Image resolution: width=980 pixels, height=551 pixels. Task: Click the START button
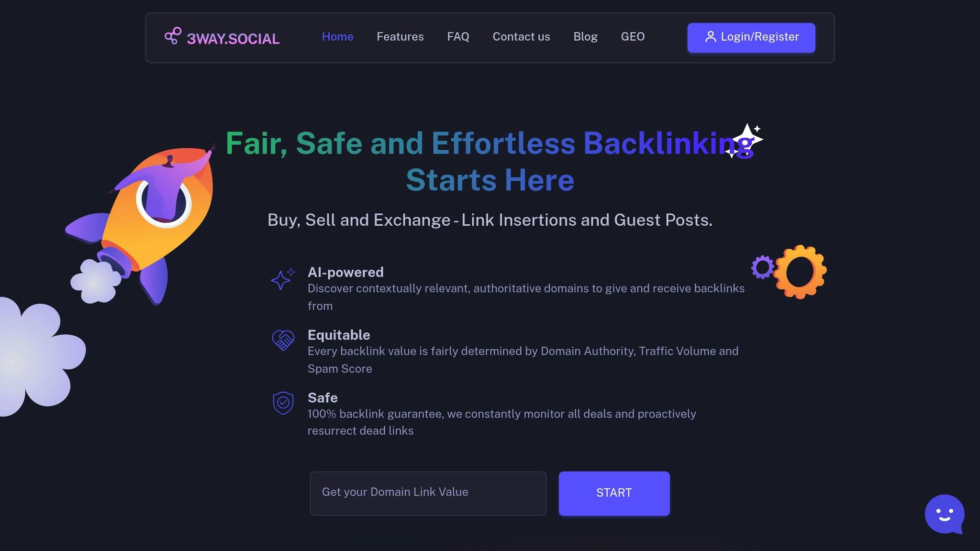(x=614, y=493)
